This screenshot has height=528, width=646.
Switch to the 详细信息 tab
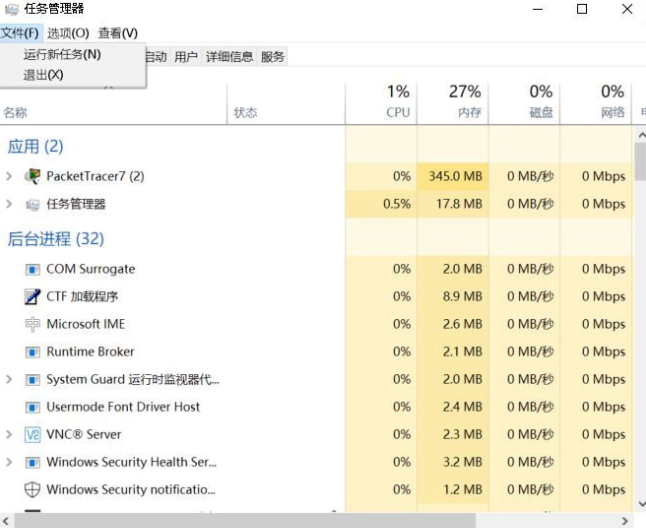[x=229, y=57]
